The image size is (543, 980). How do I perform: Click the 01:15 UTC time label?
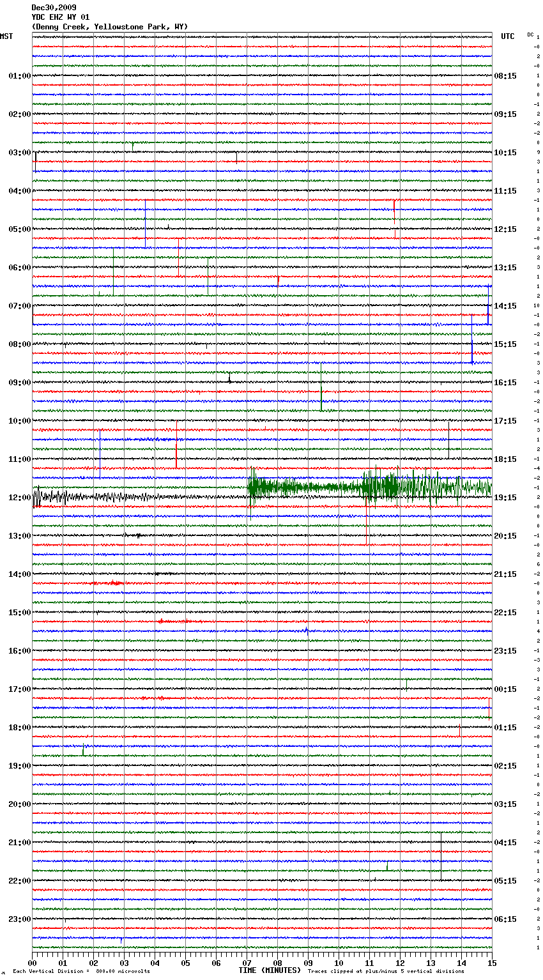tap(505, 728)
